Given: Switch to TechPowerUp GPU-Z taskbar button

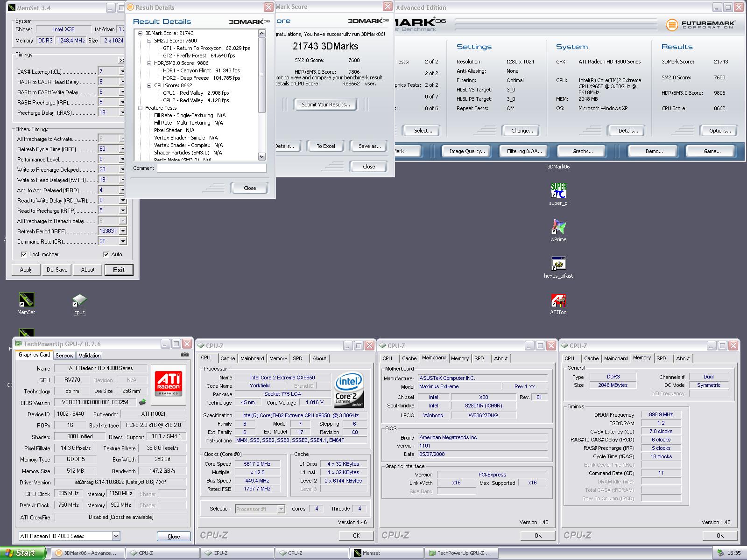Looking at the screenshot, I should click(461, 553).
